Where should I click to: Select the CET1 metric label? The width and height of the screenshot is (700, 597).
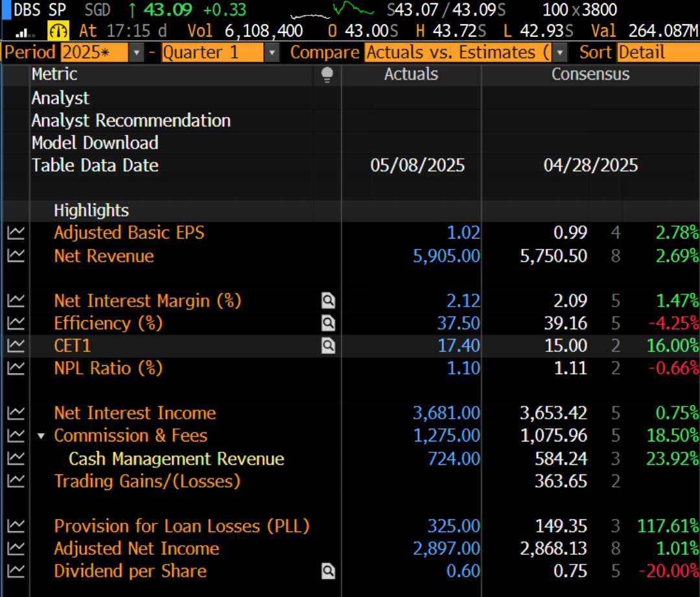coord(73,345)
